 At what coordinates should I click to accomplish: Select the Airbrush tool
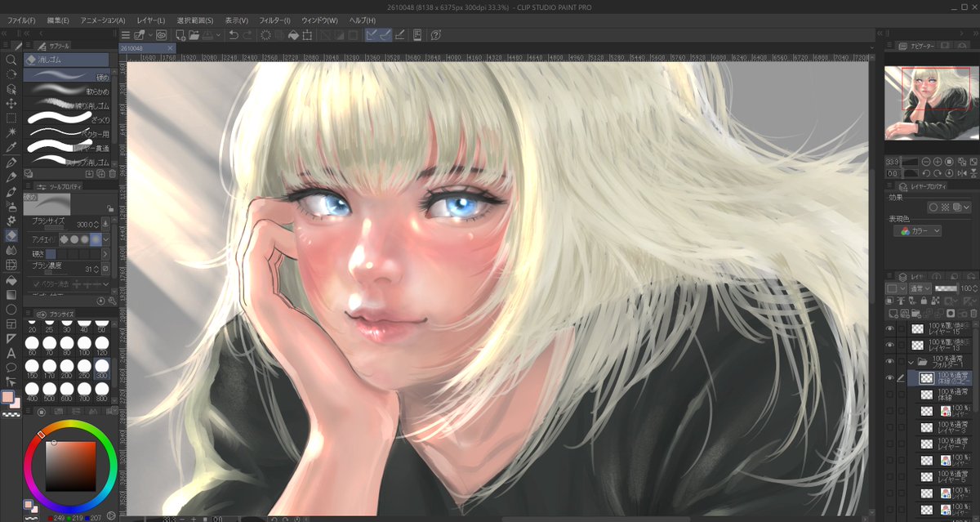click(x=11, y=207)
